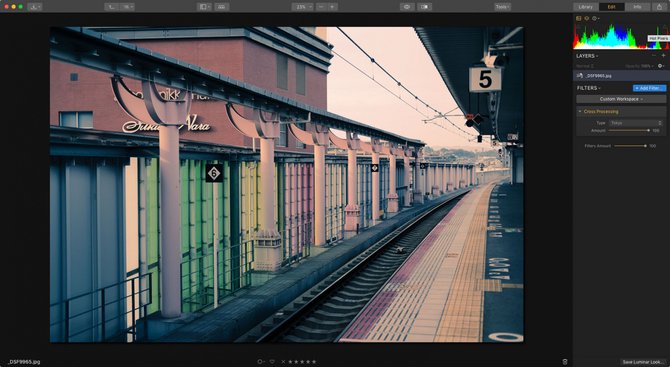Switch to the Info tab
670x367 pixels.
637,7
